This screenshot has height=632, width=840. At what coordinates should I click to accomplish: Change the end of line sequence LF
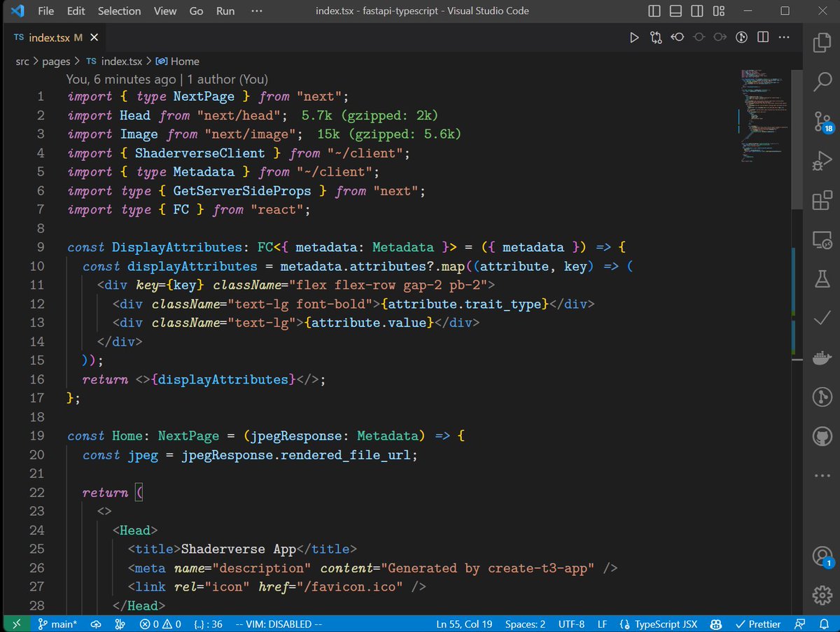pos(602,624)
